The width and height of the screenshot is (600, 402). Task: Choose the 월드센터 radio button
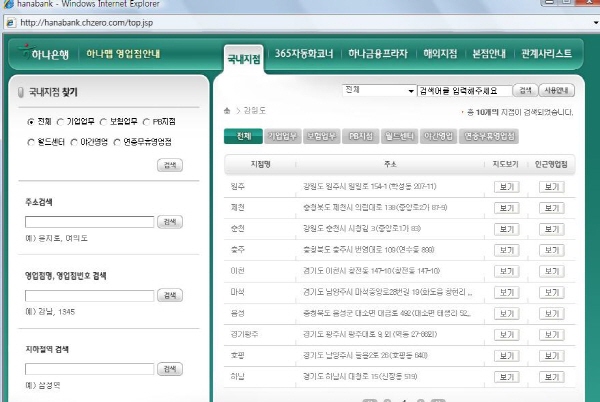31,142
